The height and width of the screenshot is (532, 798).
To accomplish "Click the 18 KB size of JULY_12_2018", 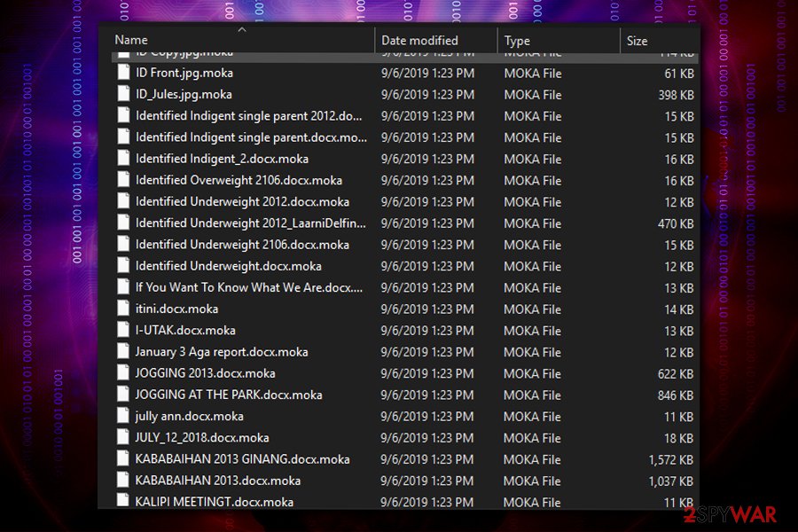I will [679, 438].
